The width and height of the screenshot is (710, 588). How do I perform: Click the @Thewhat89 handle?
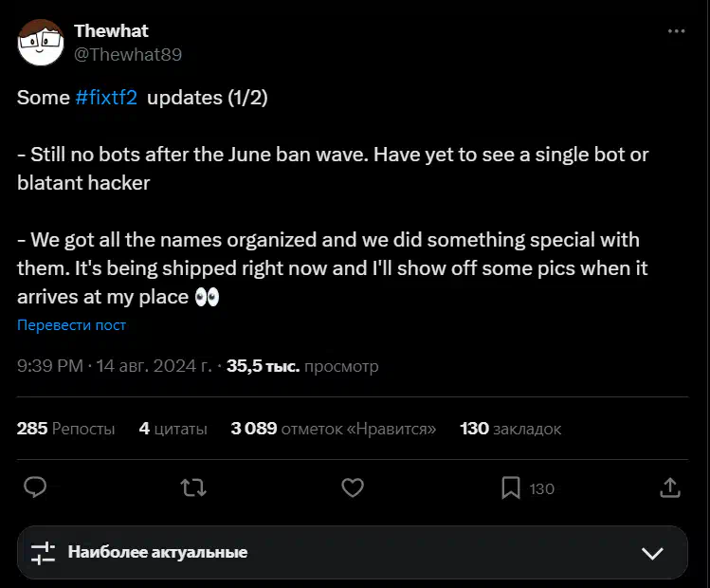pos(128,55)
